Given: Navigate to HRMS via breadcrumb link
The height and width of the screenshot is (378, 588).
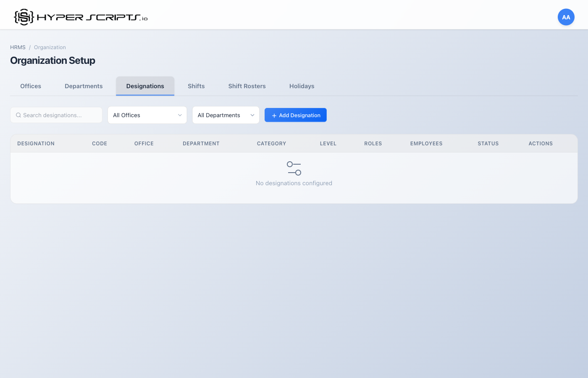Looking at the screenshot, I should [x=18, y=47].
